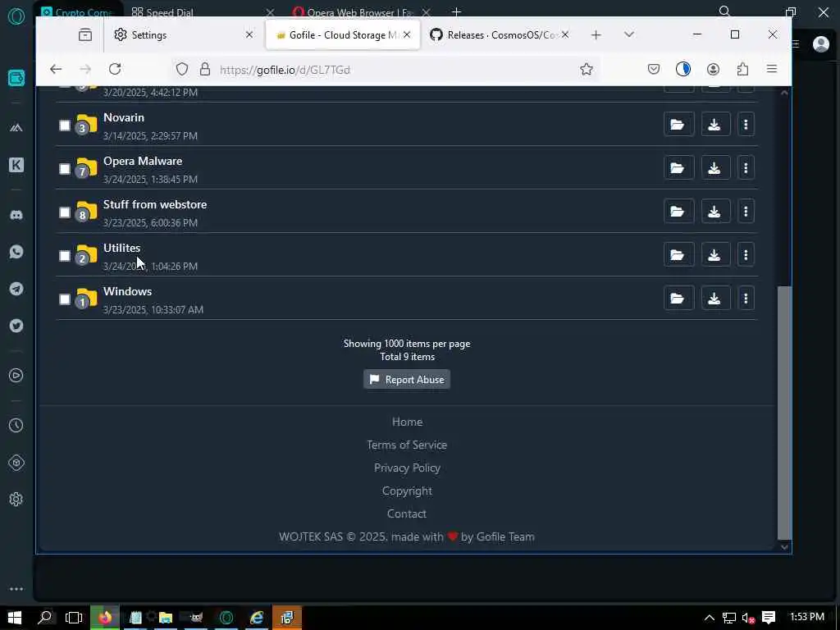This screenshot has width=840, height=630.
Task: Open Firefox extensions puzzle icon
Action: pos(742,69)
